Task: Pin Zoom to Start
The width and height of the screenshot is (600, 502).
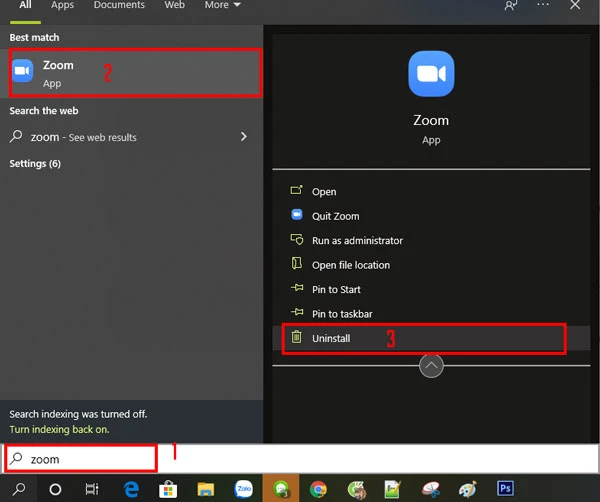Action: (x=336, y=290)
